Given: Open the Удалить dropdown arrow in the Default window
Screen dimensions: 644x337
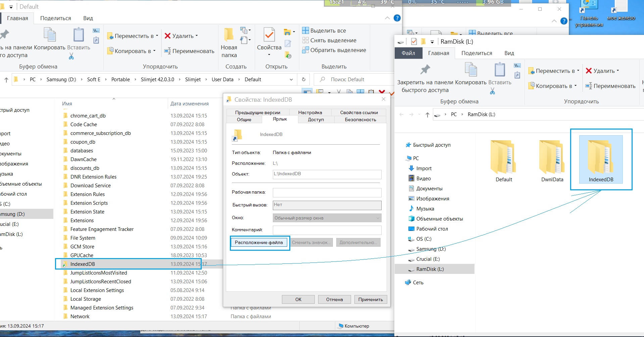Looking at the screenshot, I should 197,36.
